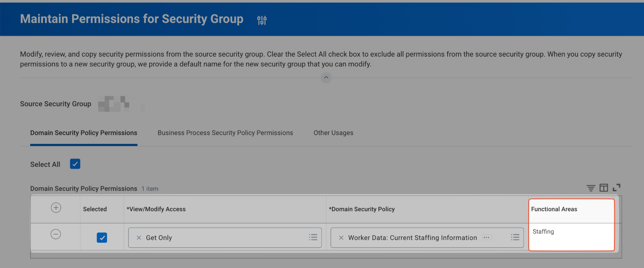Remove row using the minus icon

[56, 234]
